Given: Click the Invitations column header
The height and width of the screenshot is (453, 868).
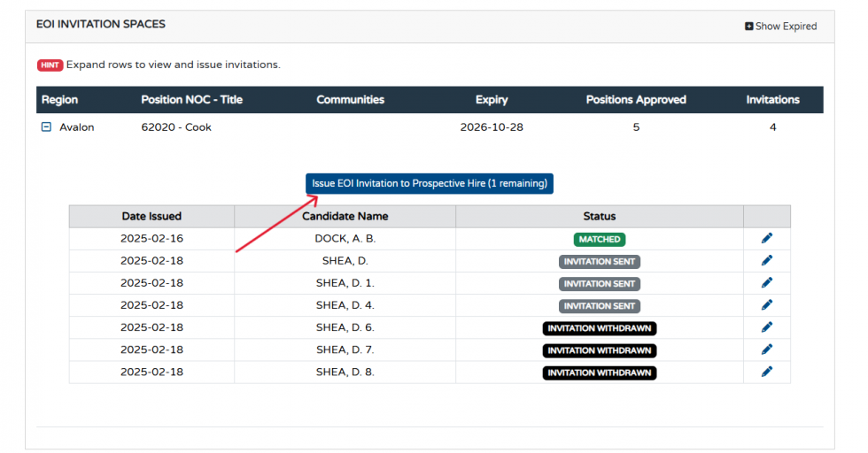Looking at the screenshot, I should tap(772, 100).
